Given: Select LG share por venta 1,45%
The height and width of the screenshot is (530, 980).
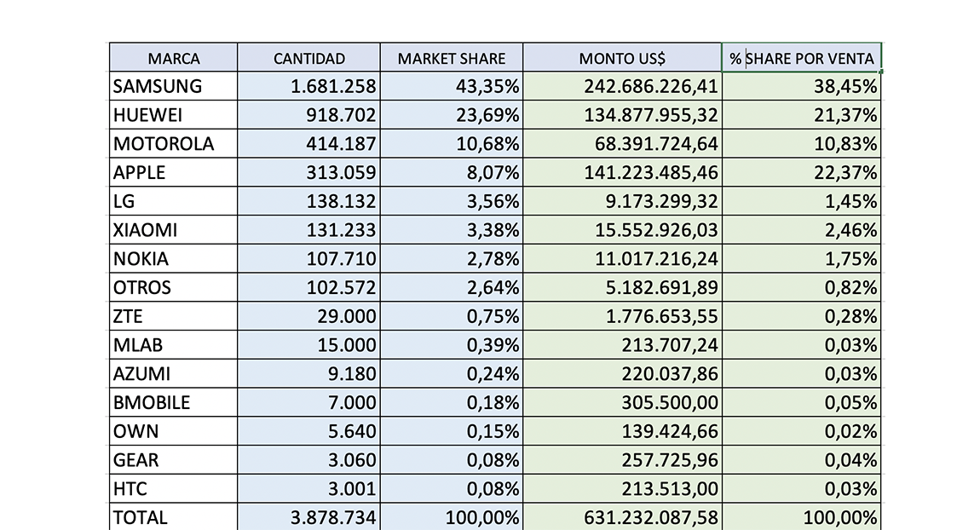Looking at the screenshot, I should 802,201.
